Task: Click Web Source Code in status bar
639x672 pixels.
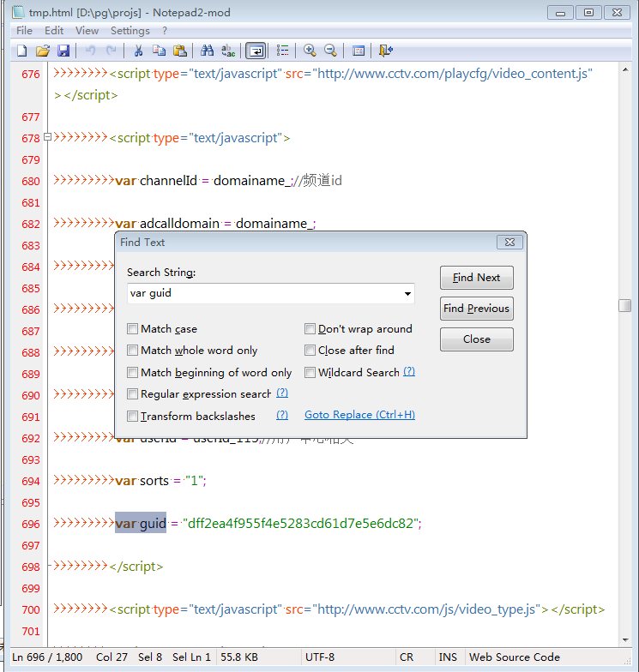Action: tap(515, 657)
